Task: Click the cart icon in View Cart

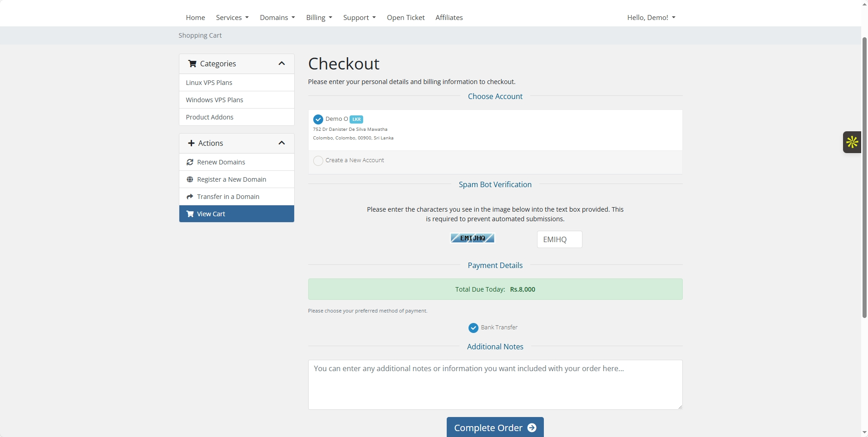Action: pyautogui.click(x=190, y=214)
